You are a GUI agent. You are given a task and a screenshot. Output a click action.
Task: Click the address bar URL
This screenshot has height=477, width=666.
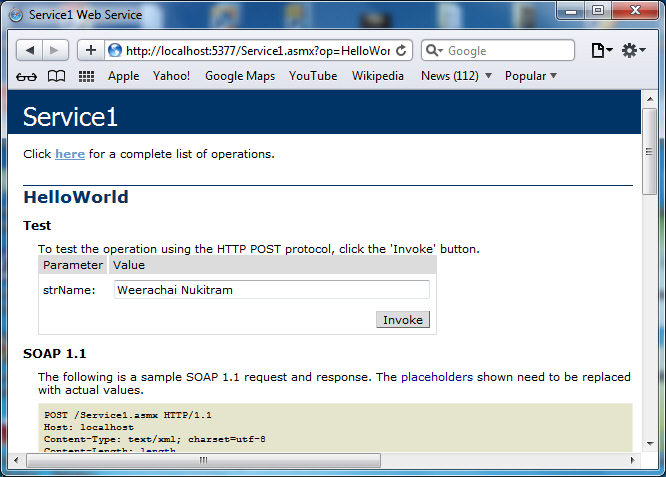pyautogui.click(x=258, y=51)
